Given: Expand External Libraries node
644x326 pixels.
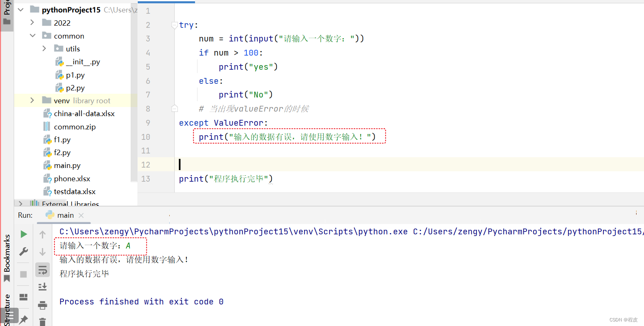Looking at the screenshot, I should (x=21, y=204).
